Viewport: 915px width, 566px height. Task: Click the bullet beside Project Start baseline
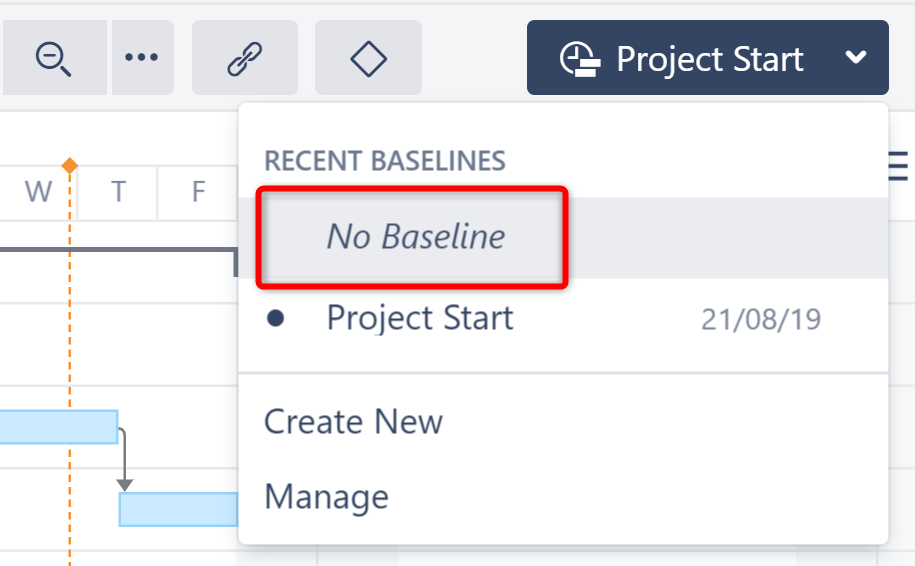pyautogui.click(x=276, y=319)
